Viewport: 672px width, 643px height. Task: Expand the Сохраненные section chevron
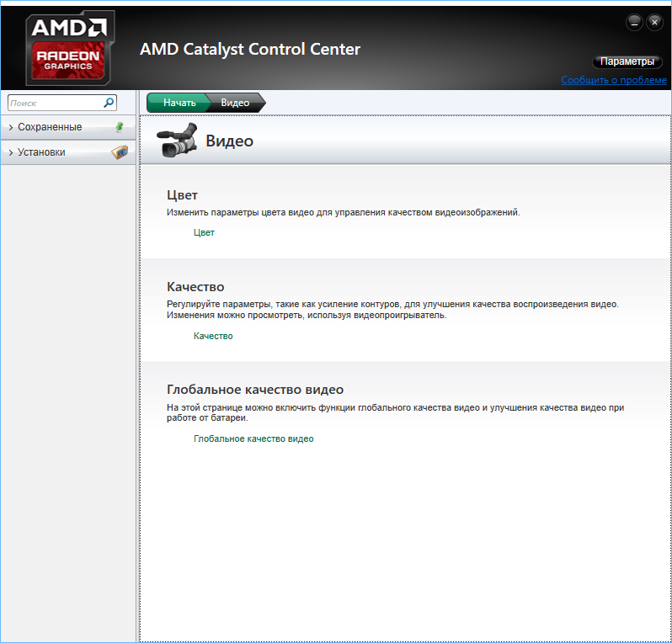click(x=10, y=127)
